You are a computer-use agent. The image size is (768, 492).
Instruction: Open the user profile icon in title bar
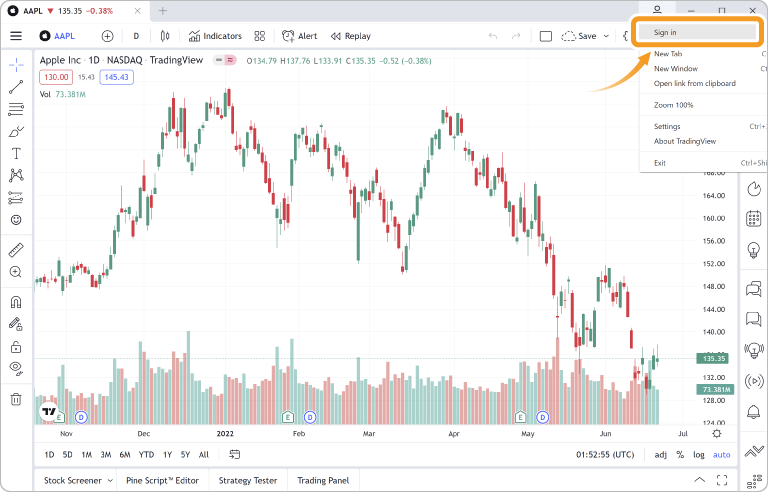click(657, 9)
